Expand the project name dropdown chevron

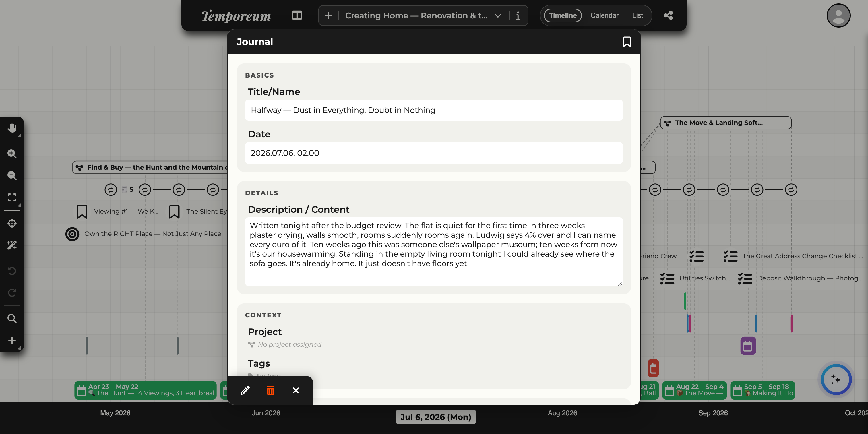(x=498, y=15)
